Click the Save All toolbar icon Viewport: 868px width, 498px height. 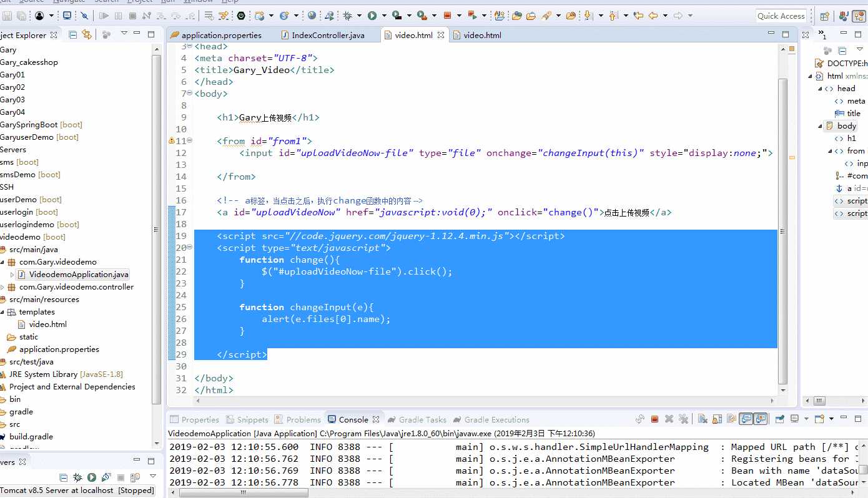(22, 16)
